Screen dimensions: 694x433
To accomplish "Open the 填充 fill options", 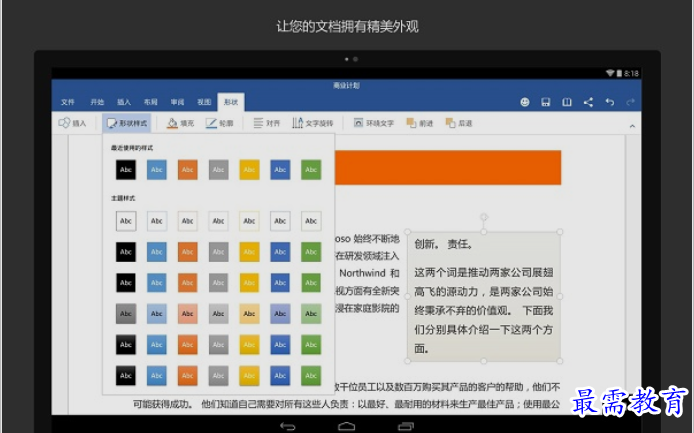I will (x=181, y=123).
